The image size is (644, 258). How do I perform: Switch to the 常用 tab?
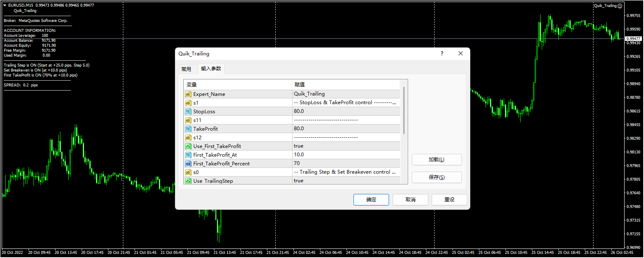(186, 69)
